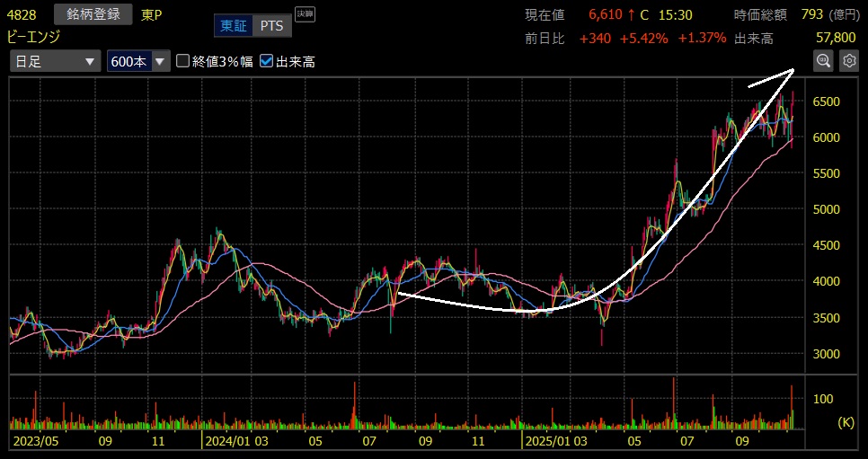Click the white trend arrow head

pos(789,71)
